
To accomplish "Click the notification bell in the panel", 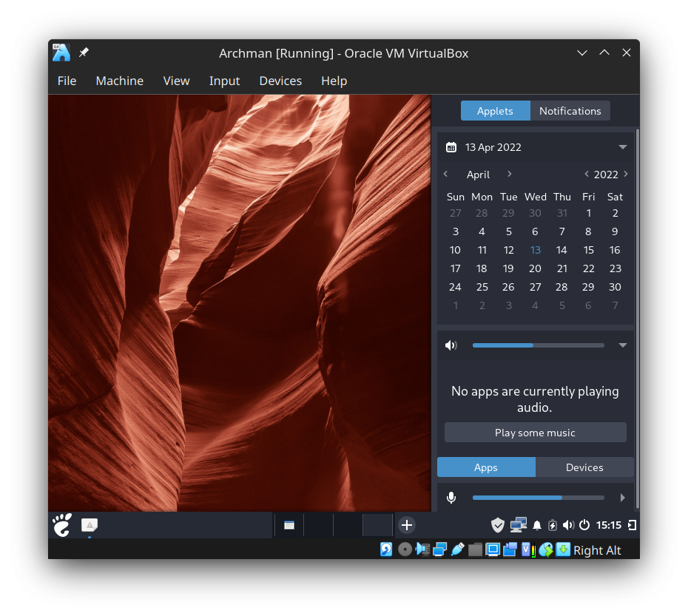I will click(537, 525).
